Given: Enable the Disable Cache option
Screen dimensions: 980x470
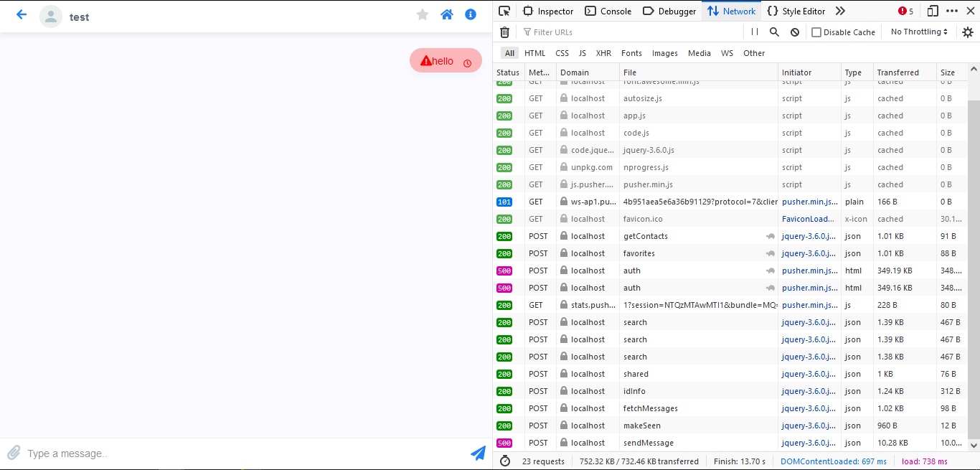Looking at the screenshot, I should [x=816, y=32].
